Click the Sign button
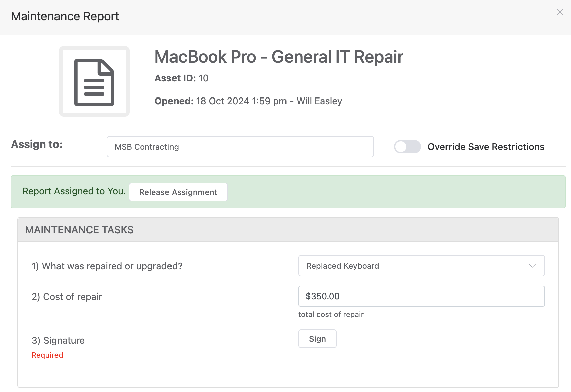The height and width of the screenshot is (392, 571). pyautogui.click(x=317, y=339)
